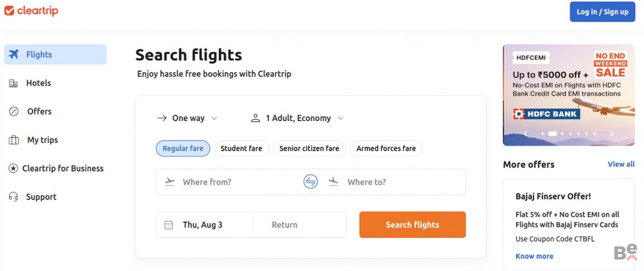Click the Offers discount icon in sidebar
Screen dimensions: 644x271
point(14,112)
